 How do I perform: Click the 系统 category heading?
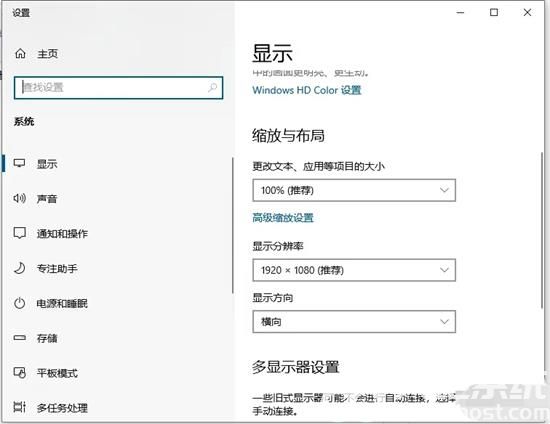tap(24, 122)
